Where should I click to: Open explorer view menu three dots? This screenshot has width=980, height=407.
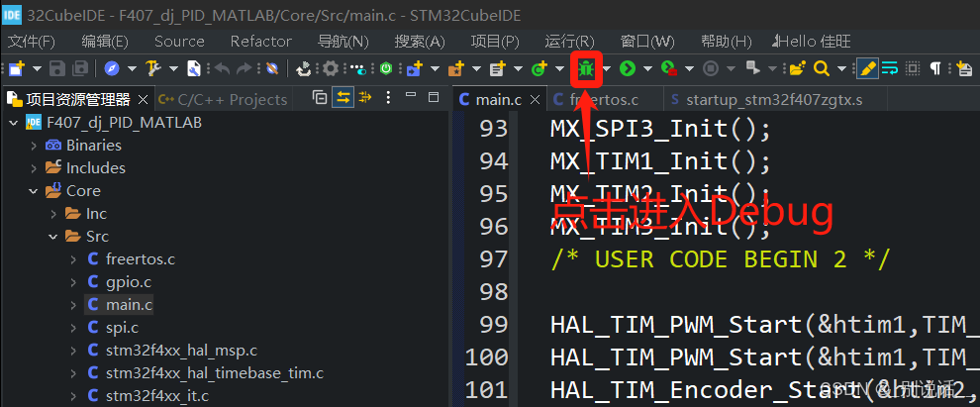[389, 97]
